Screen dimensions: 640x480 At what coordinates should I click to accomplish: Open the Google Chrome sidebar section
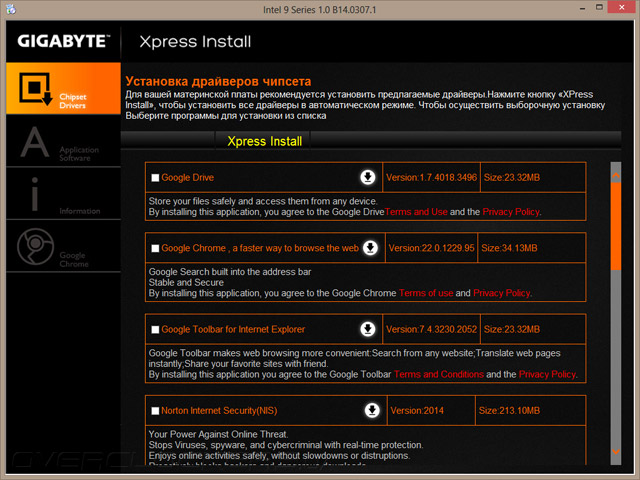[x=63, y=246]
